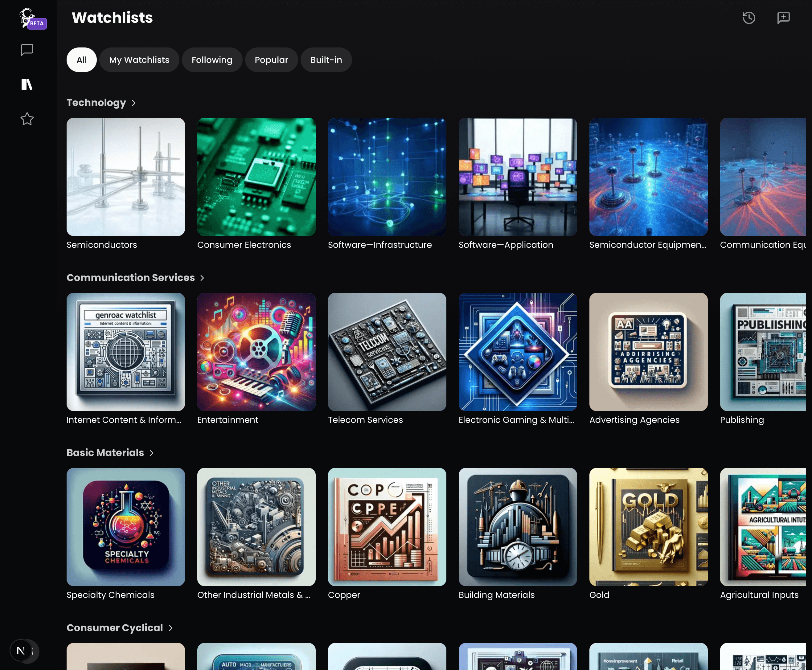The height and width of the screenshot is (670, 812).
Task: Open the Semiconductors watchlist thumbnail
Action: coord(125,177)
